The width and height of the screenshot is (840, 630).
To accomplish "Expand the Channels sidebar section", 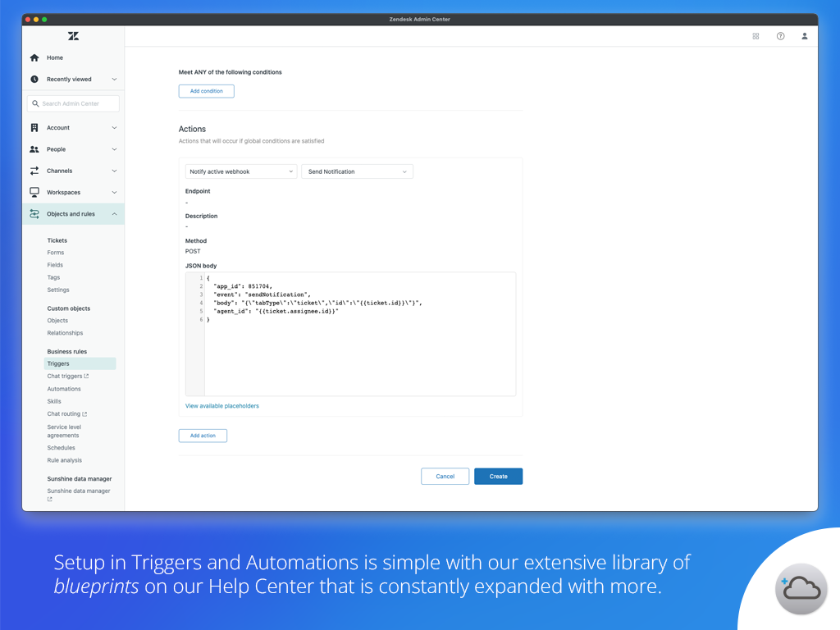I will click(73, 171).
